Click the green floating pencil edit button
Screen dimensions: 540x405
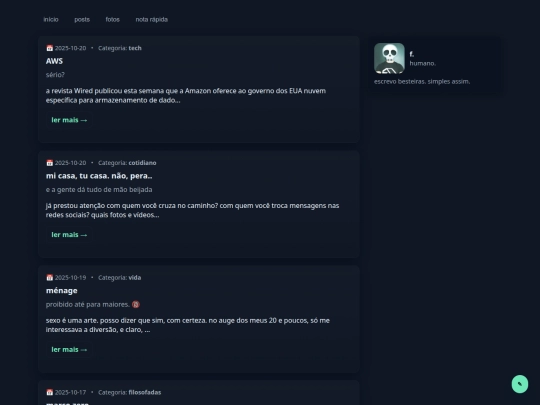(x=520, y=384)
